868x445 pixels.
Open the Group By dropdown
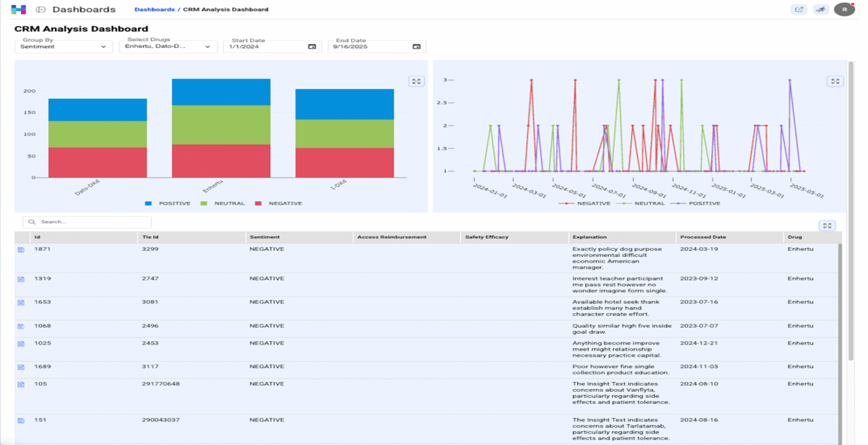(x=63, y=47)
